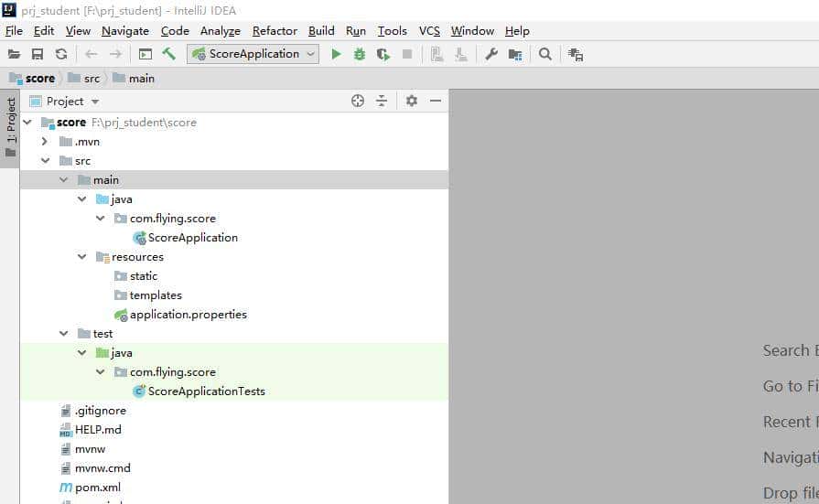Click the disabled toolbar icon left of the wrench
Screen dimensions: 819x504
460,54
